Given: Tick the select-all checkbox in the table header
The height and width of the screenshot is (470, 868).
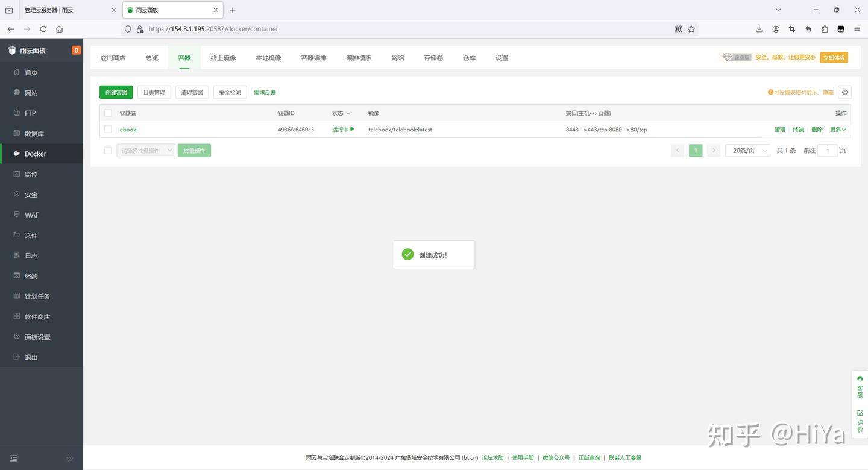Looking at the screenshot, I should click(108, 113).
